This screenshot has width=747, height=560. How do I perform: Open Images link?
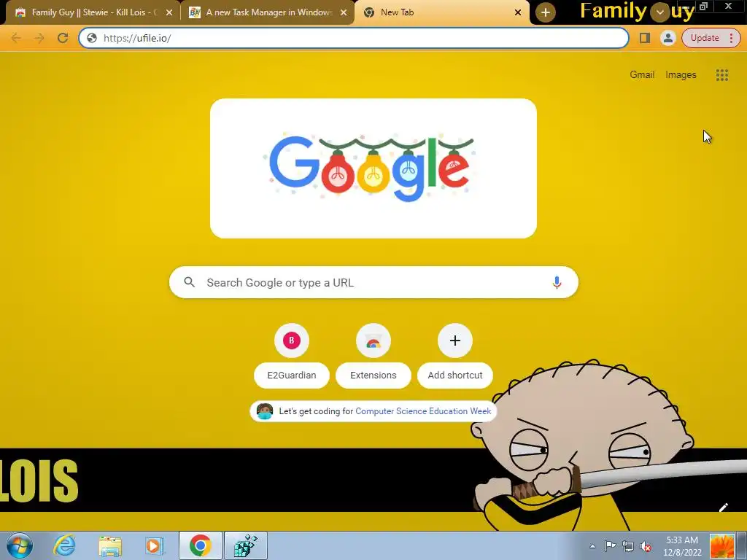click(x=681, y=75)
